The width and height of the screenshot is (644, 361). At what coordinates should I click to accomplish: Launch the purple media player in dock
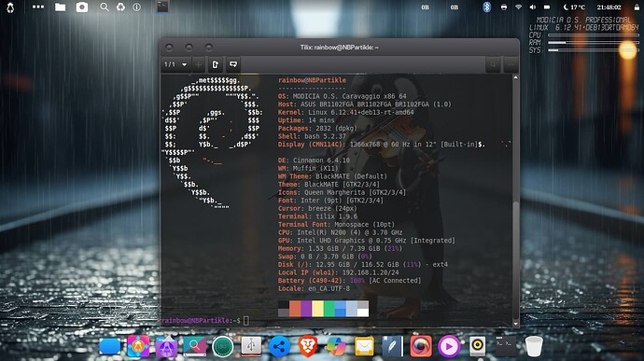449,347
